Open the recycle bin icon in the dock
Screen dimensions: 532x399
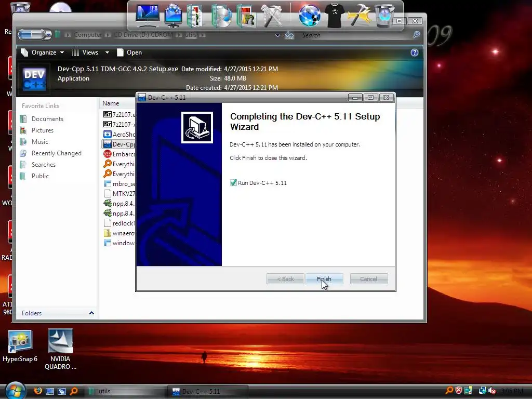tap(384, 16)
